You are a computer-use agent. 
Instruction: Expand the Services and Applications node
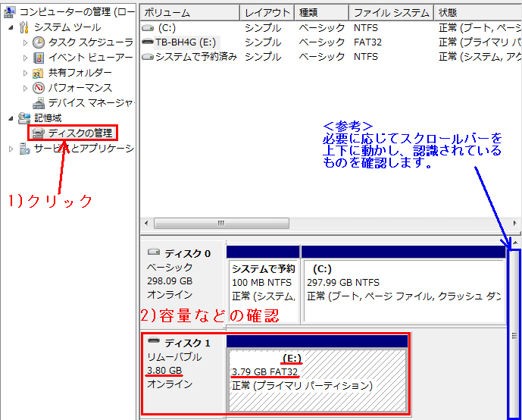click(11, 149)
